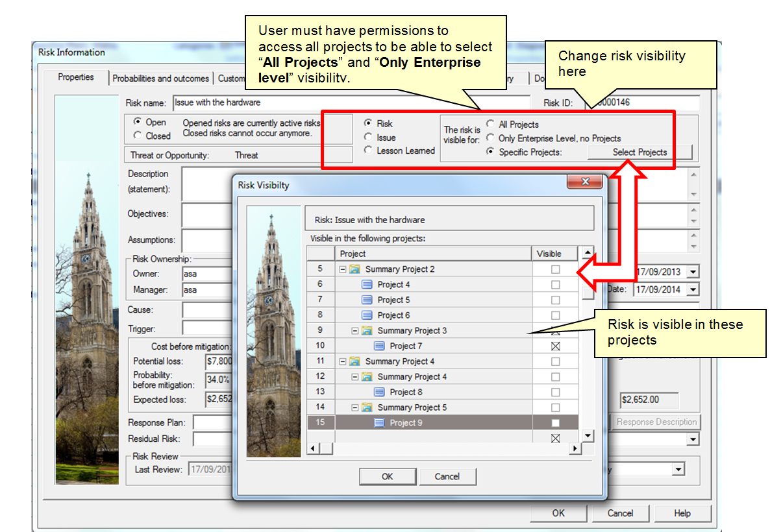
Task: Collapse the Summary Project 2 tree node
Action: [343, 269]
